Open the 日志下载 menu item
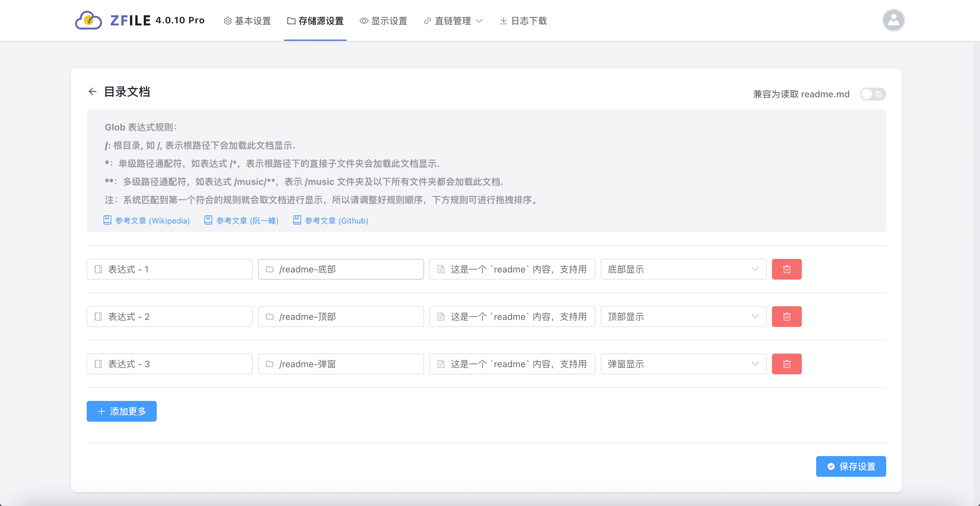This screenshot has width=980, height=506. [x=523, y=21]
